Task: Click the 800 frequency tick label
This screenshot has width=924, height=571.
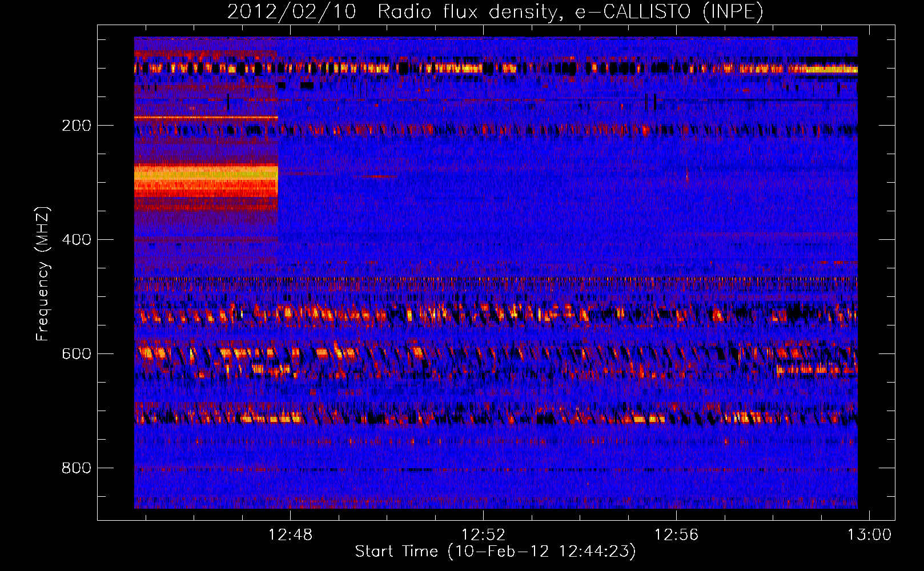Action: 77,468
